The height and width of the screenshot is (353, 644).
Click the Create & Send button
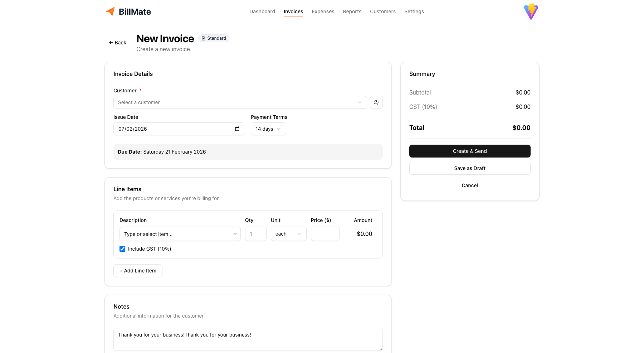point(469,151)
